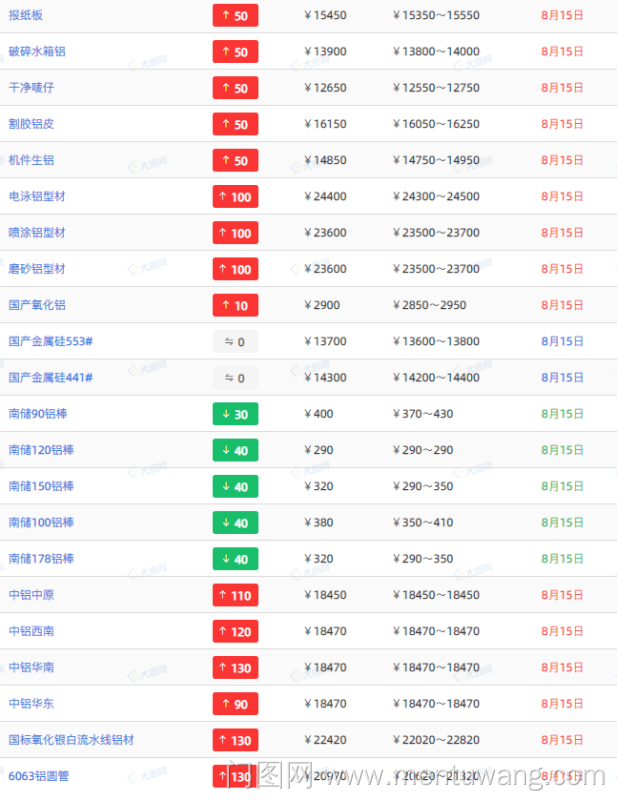Open the 南储120铝棒 link
617x800 pixels.
[41, 450]
